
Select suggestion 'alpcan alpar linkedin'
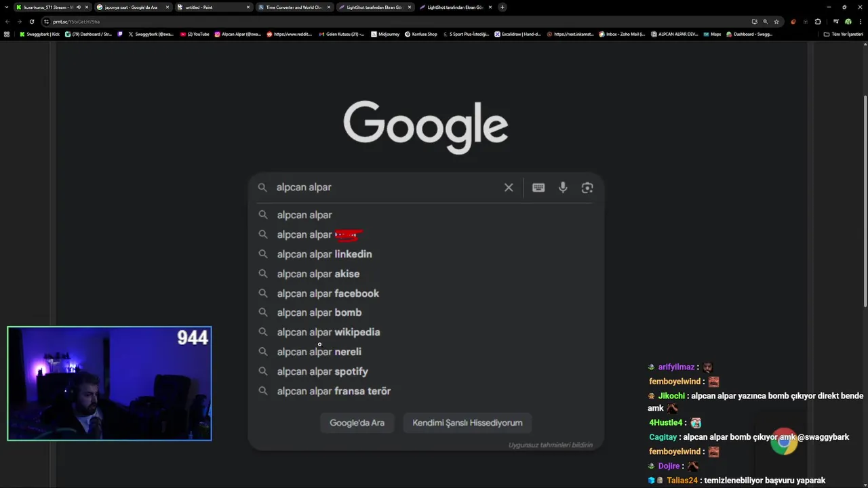[x=426, y=254]
